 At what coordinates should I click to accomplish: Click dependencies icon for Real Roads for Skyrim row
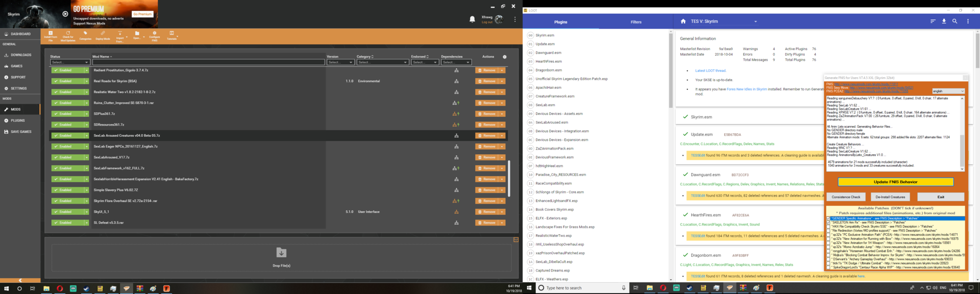(456, 81)
